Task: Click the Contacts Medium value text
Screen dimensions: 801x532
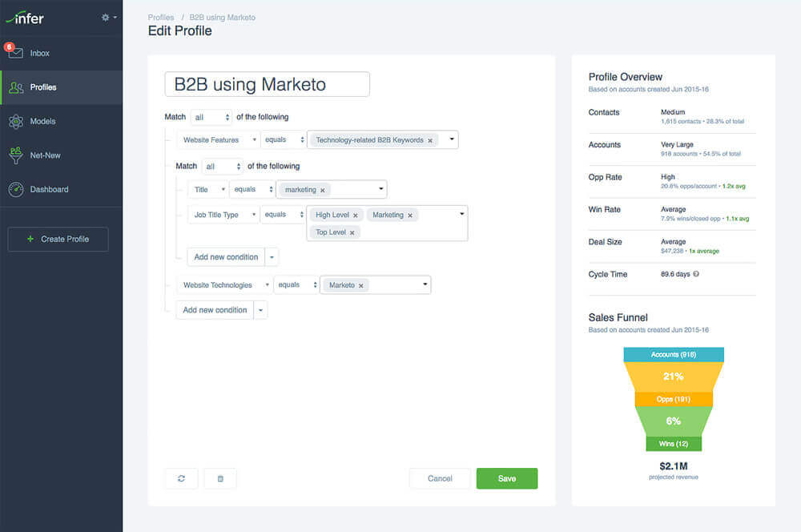Action: 673,112
